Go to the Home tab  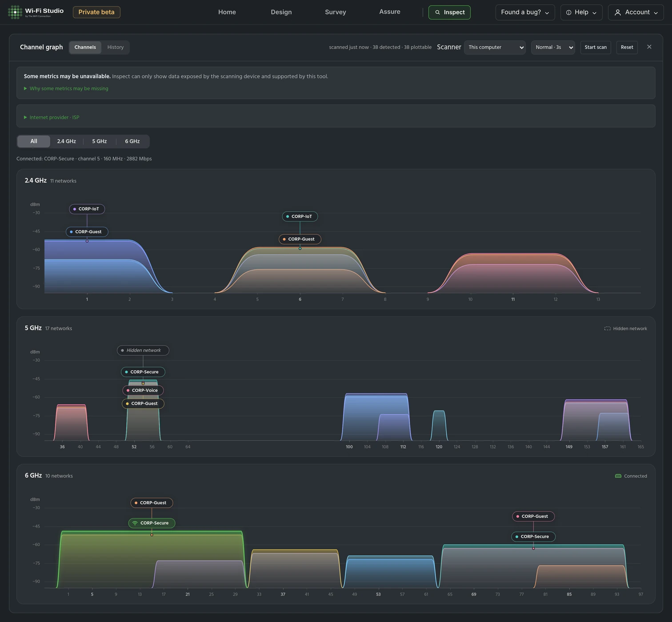[227, 12]
